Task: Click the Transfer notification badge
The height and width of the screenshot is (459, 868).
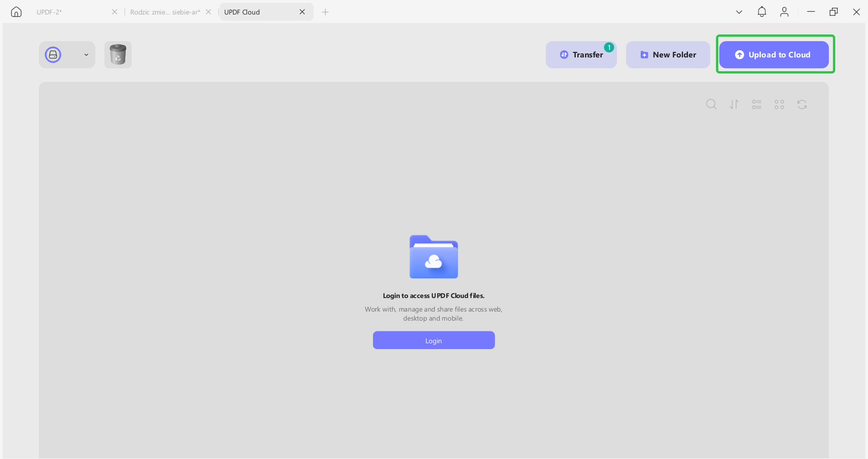Action: click(x=609, y=47)
